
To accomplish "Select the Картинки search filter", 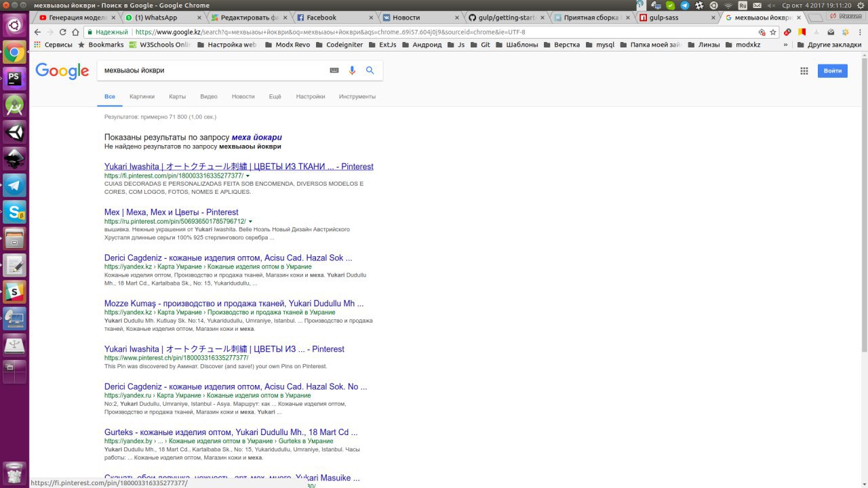I will click(142, 96).
